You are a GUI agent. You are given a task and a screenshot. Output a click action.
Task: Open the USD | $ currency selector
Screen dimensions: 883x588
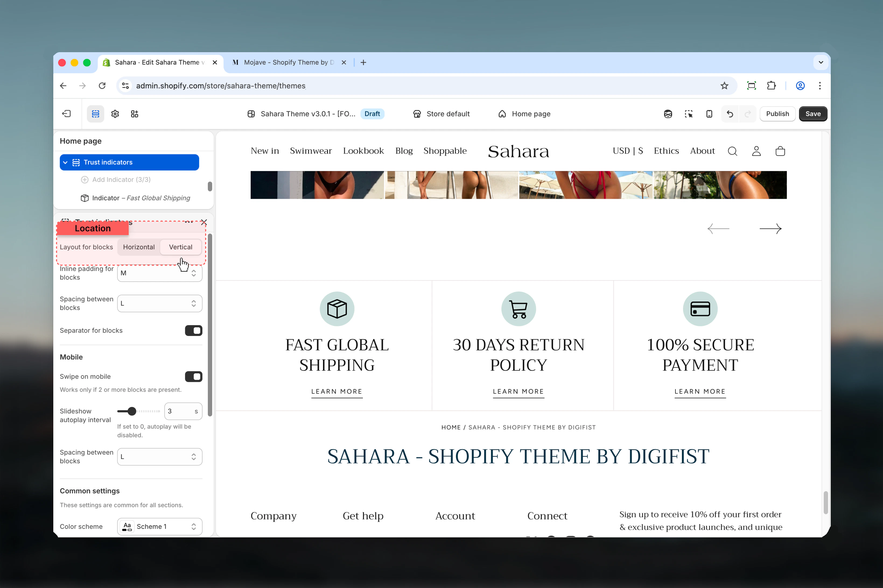628,151
